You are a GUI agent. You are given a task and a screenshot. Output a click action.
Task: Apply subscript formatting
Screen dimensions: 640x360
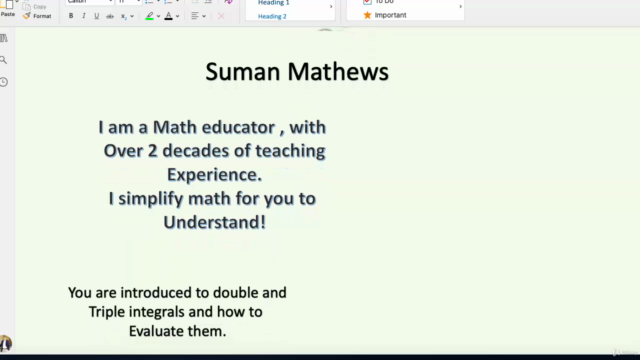pyautogui.click(x=123, y=16)
